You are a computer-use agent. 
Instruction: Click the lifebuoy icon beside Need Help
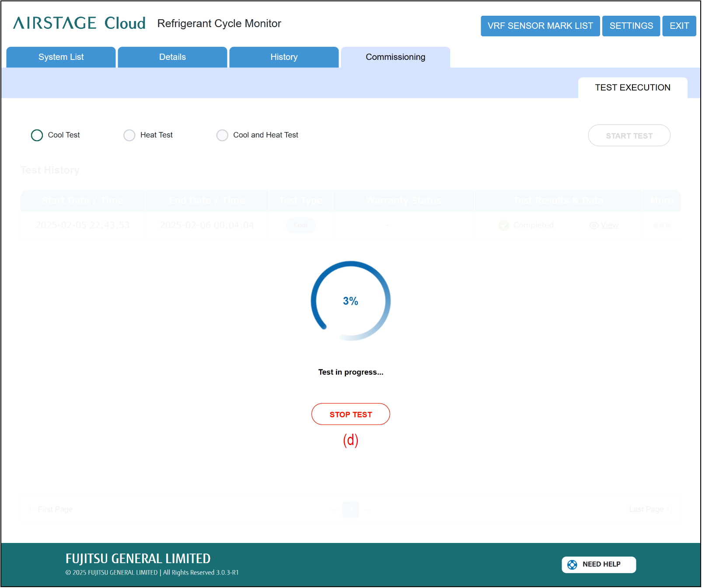coord(572,564)
